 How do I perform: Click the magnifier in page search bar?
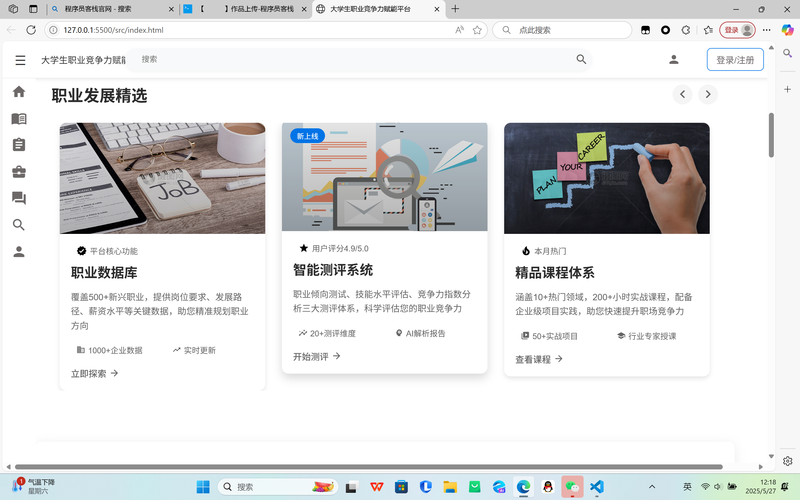click(581, 59)
